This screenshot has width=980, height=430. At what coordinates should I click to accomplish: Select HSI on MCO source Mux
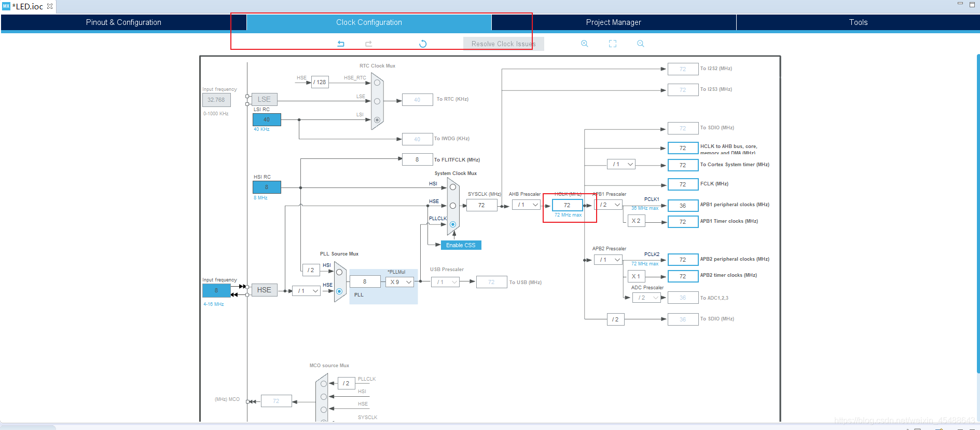[x=324, y=397]
